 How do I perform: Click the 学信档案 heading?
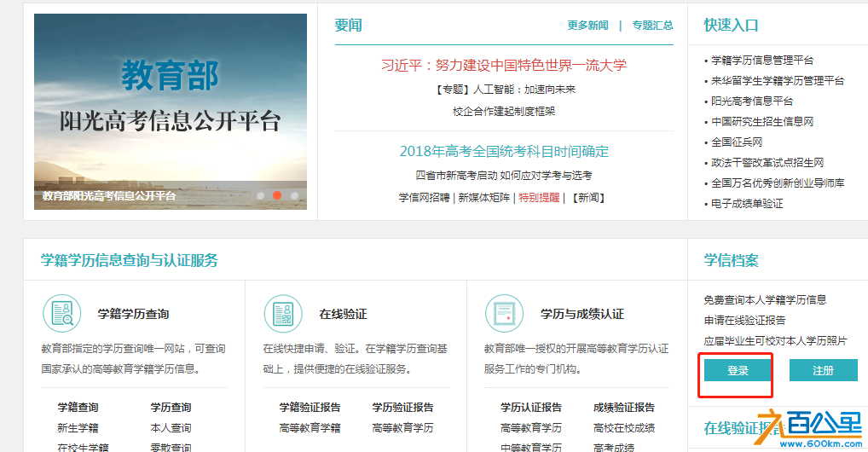pos(732,260)
